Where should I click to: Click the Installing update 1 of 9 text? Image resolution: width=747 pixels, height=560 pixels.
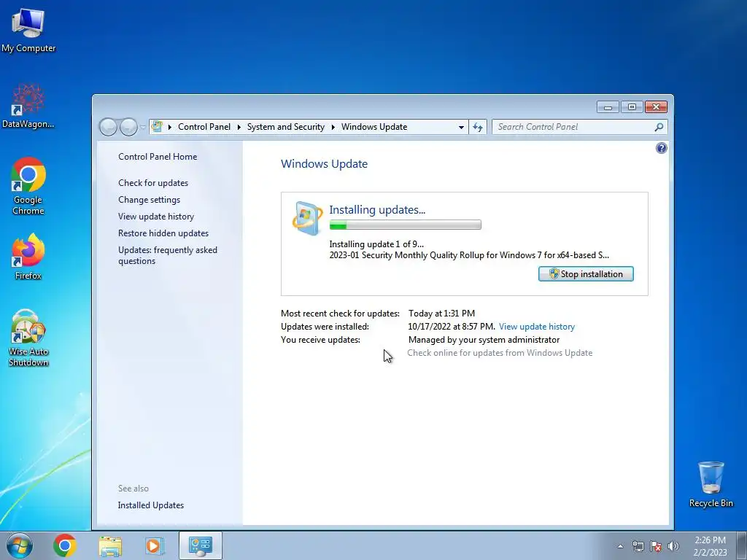click(376, 244)
